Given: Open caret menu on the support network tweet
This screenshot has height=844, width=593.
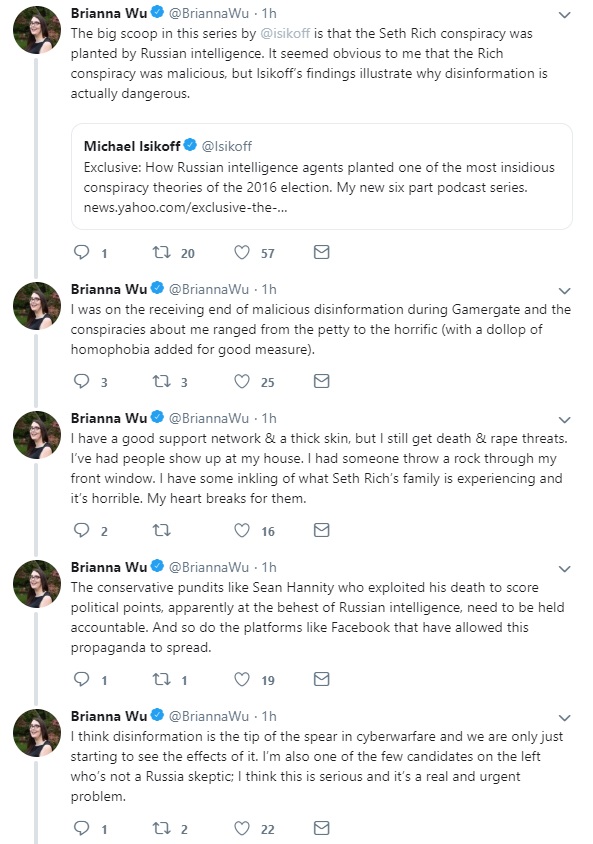Looking at the screenshot, I should point(564,420).
